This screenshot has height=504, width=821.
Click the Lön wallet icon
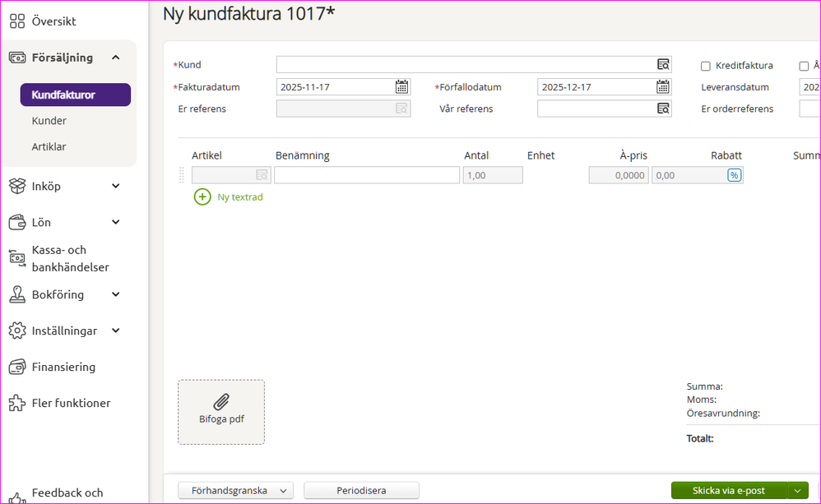[x=17, y=223]
